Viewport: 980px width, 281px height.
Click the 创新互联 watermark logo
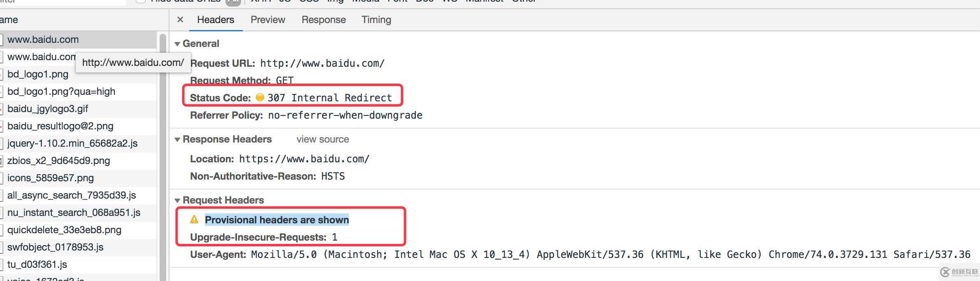(959, 272)
